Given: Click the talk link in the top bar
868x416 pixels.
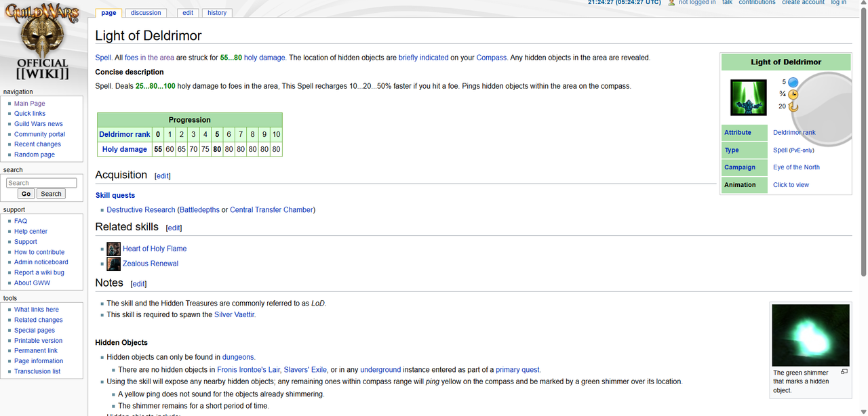Looking at the screenshot, I should pos(727,3).
